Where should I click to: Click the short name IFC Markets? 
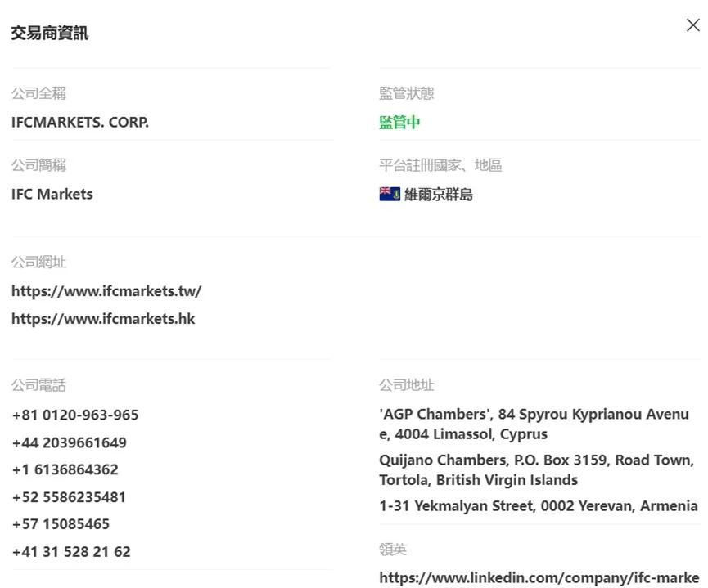click(x=52, y=194)
